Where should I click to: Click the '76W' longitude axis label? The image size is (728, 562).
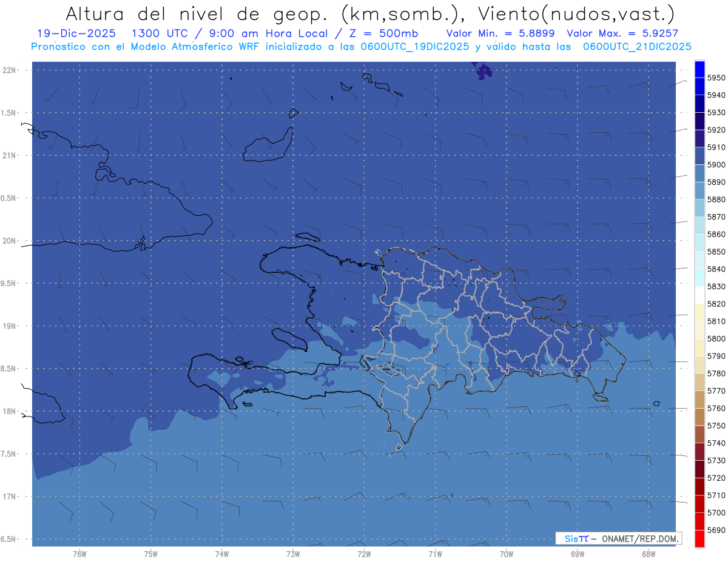79,554
